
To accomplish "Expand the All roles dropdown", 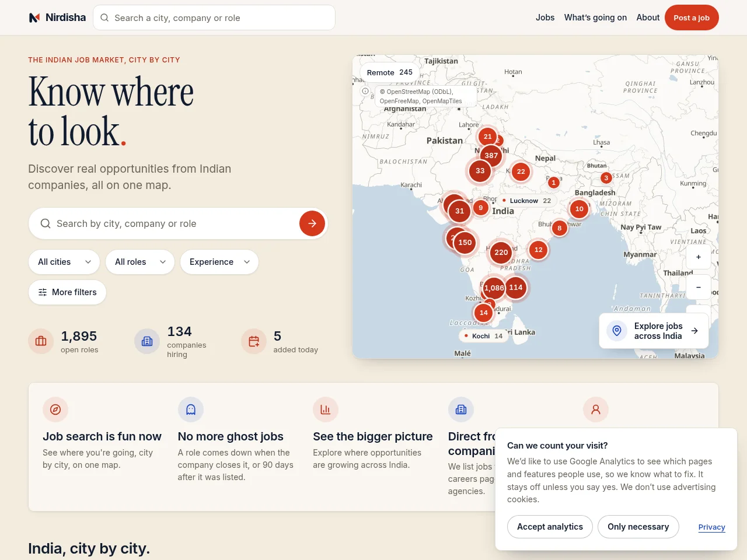I will [x=140, y=262].
